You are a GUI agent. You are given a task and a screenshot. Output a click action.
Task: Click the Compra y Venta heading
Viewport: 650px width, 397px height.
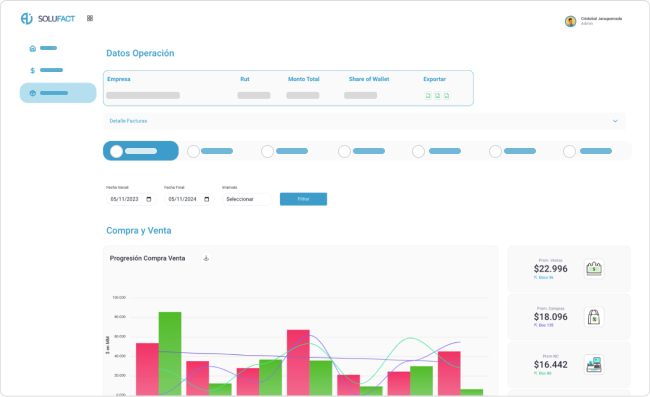138,230
